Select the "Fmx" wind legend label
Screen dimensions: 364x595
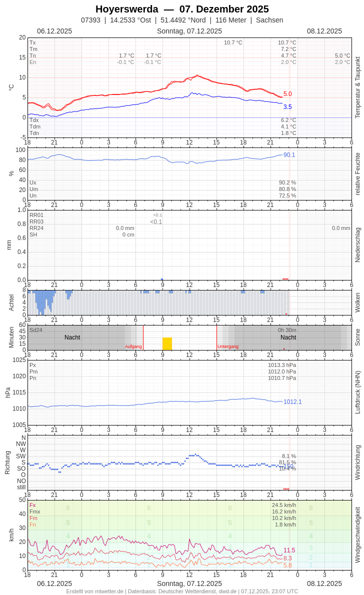point(35,512)
